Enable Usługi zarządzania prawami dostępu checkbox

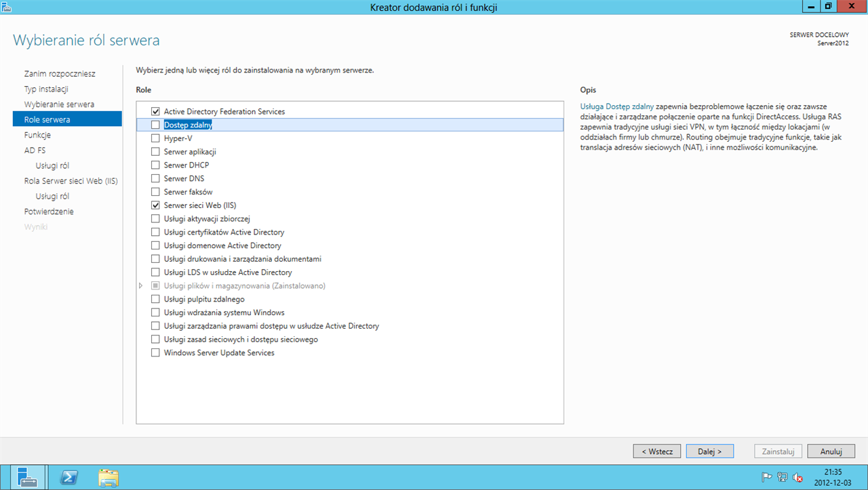[155, 326]
